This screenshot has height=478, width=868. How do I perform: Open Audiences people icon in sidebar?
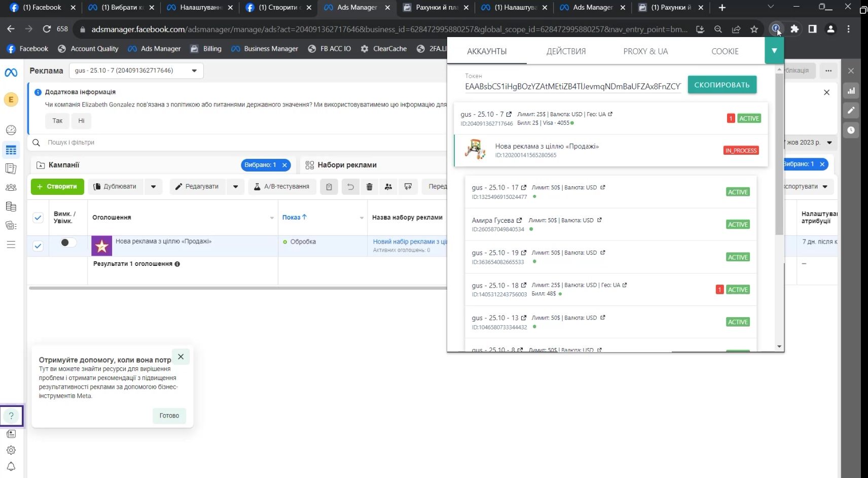(x=11, y=187)
